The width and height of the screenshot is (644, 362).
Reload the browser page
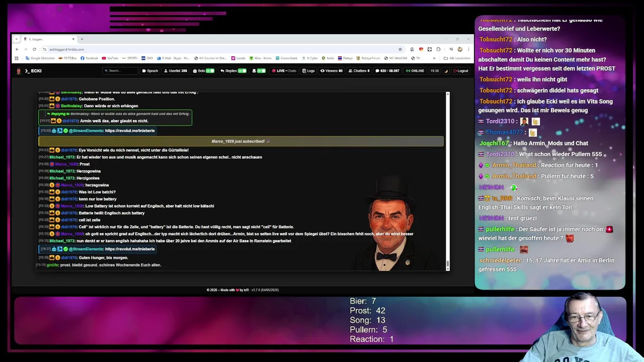click(x=34, y=49)
